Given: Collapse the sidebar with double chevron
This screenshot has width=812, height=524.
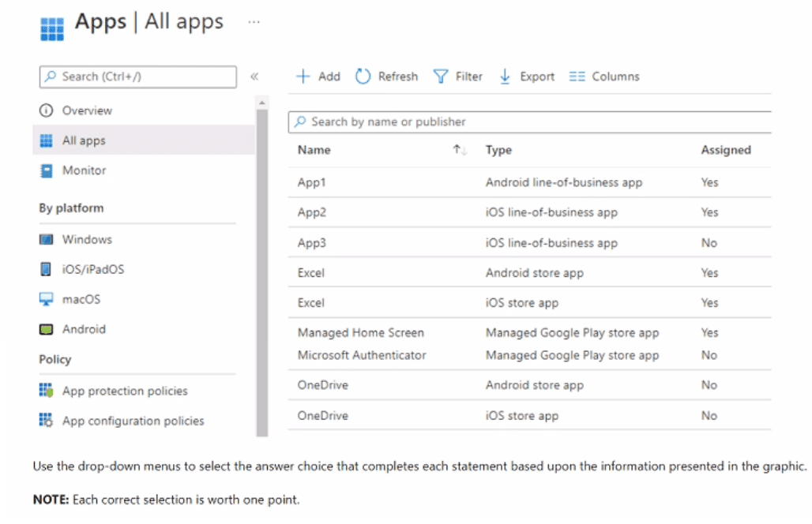Looking at the screenshot, I should coord(254,77).
